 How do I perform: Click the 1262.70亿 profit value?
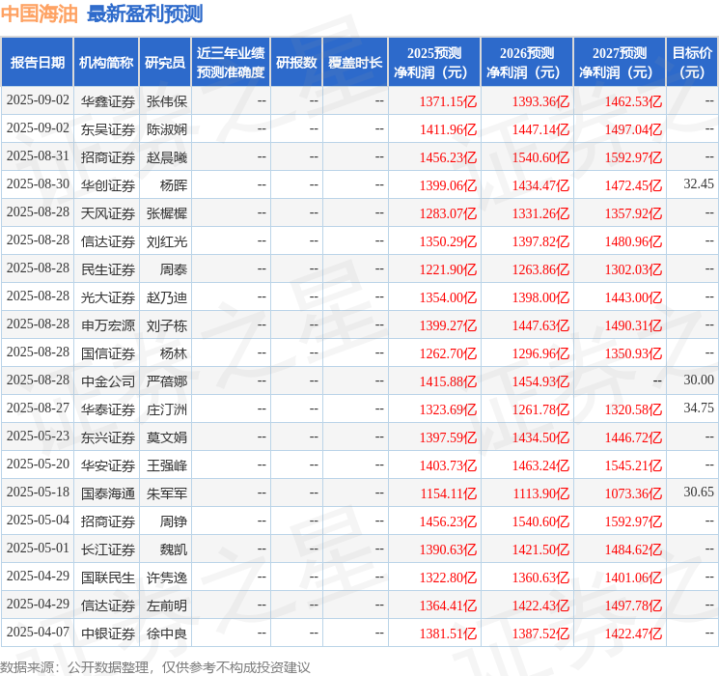pyautogui.click(x=448, y=354)
